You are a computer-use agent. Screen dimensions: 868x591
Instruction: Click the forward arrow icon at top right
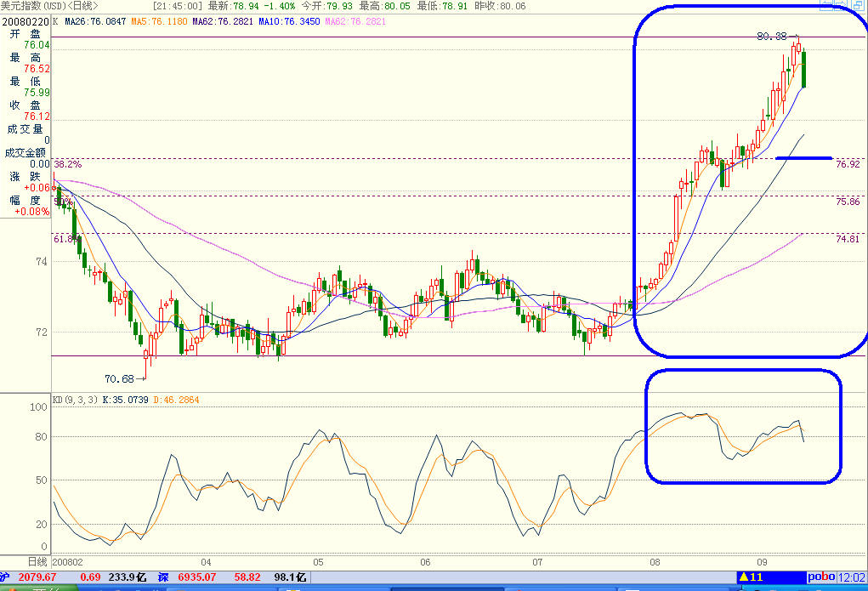[x=842, y=6]
